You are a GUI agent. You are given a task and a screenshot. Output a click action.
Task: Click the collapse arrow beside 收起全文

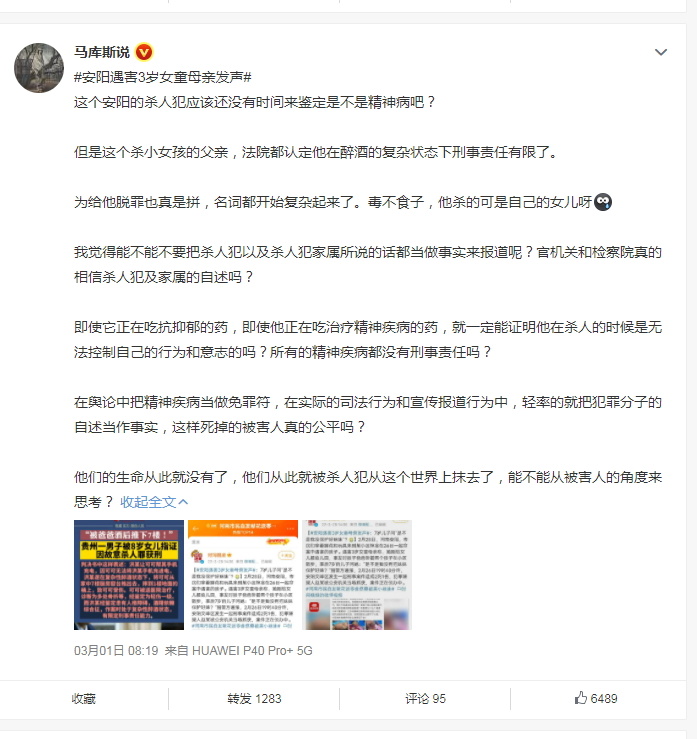pos(183,502)
